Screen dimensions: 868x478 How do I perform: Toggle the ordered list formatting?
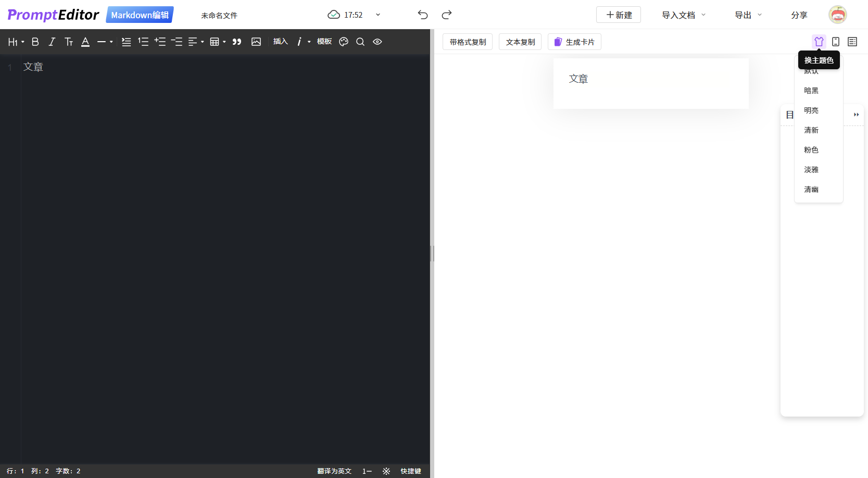pyautogui.click(x=143, y=42)
